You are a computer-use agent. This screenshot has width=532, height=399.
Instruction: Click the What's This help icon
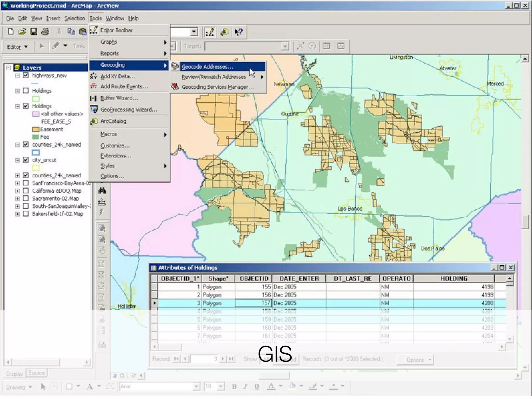238,32
